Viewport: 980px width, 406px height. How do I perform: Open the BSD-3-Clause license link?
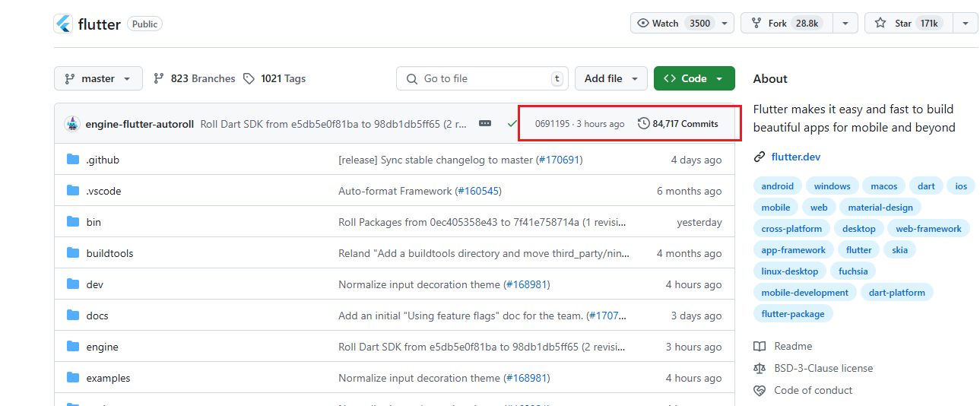click(823, 368)
